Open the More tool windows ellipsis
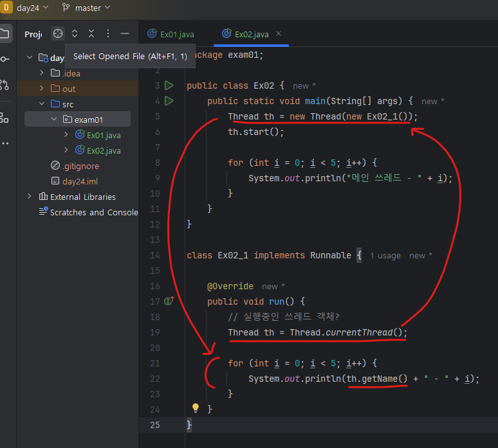Image resolution: width=498 pixels, height=448 pixels. point(5,143)
